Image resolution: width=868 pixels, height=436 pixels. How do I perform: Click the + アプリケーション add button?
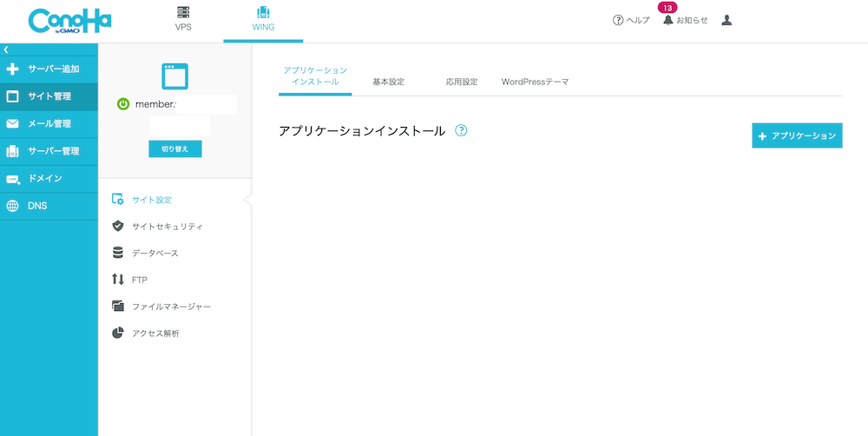pyautogui.click(x=797, y=136)
